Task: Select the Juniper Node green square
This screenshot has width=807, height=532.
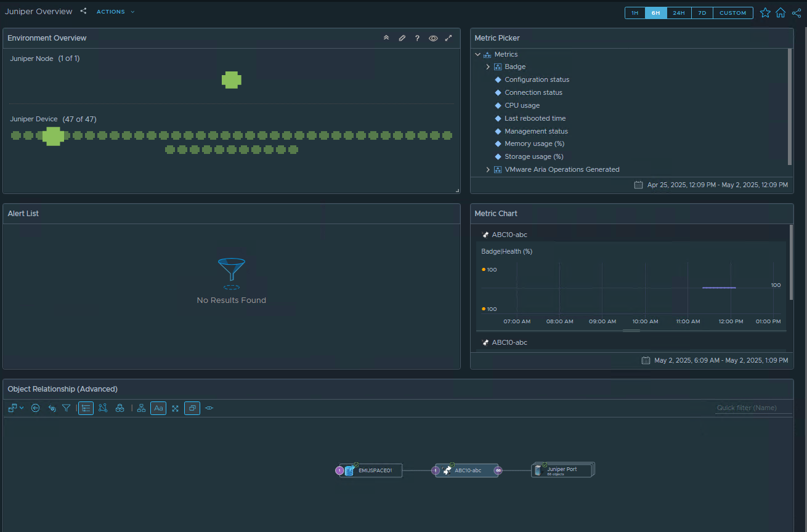Action: [x=232, y=80]
